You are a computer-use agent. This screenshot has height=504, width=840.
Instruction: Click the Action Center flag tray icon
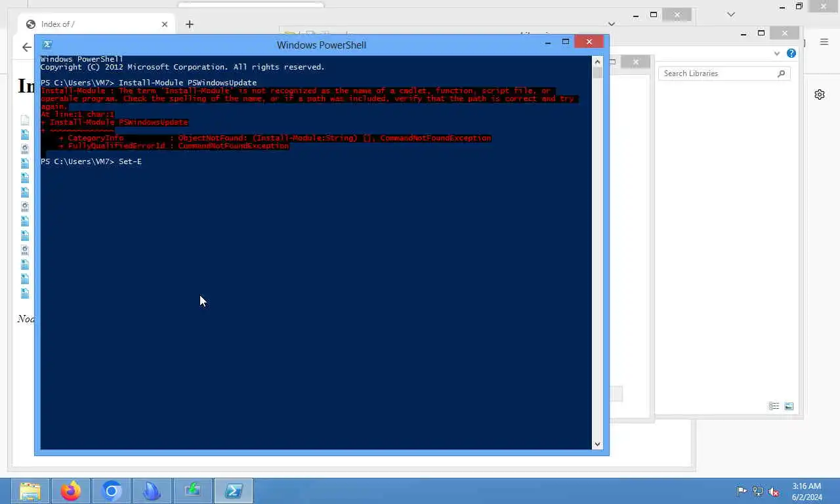pyautogui.click(x=742, y=491)
